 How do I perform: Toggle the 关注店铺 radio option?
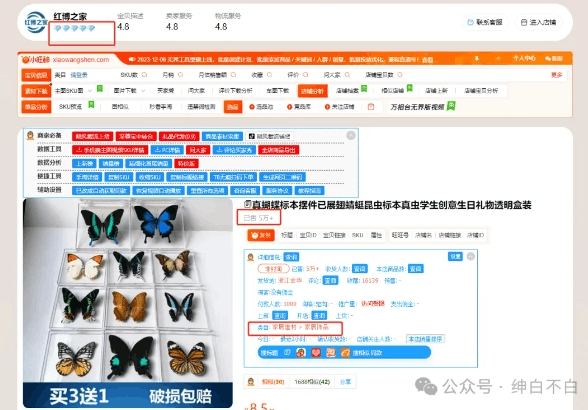click(339, 107)
